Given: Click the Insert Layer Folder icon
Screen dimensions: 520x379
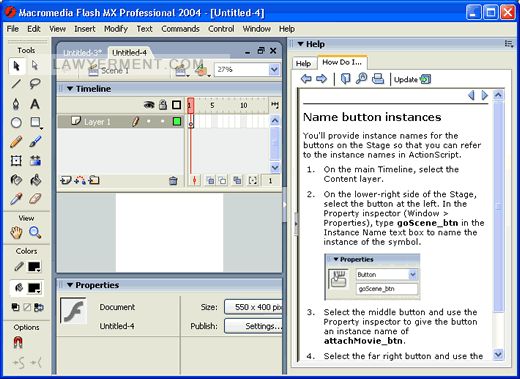Looking at the screenshot, I should (94, 180).
